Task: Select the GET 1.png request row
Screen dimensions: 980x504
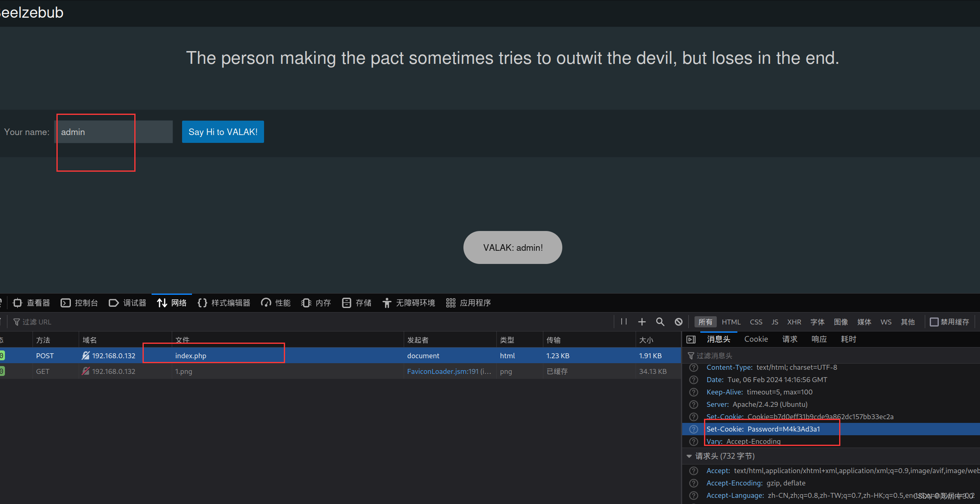Action: (341, 371)
